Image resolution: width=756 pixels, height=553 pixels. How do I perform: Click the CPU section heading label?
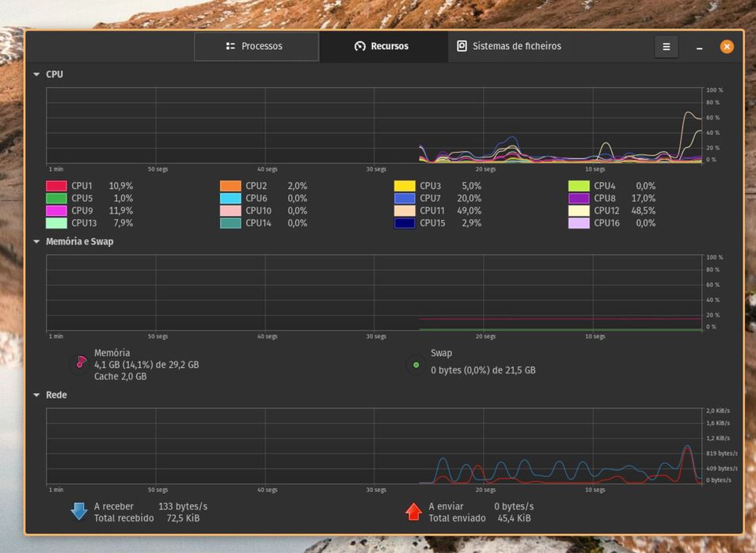click(x=55, y=74)
